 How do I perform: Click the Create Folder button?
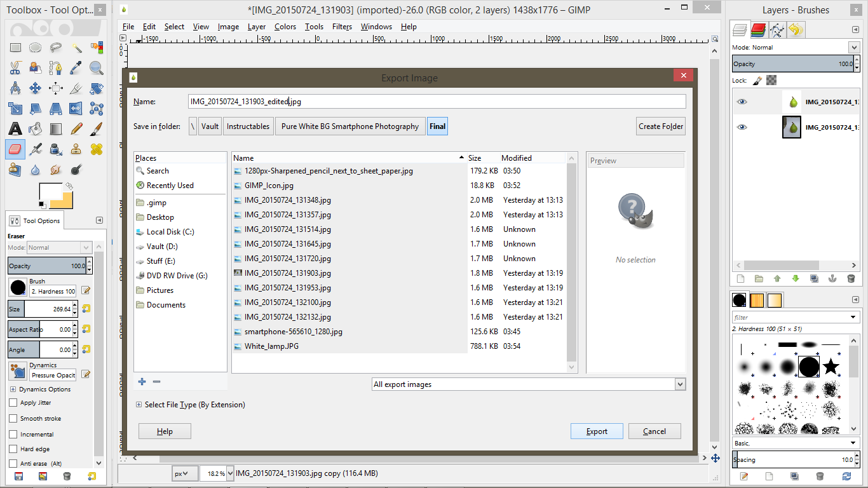tap(661, 126)
